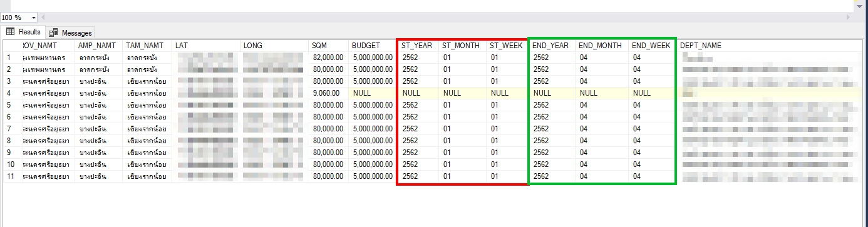This screenshot has height=227, width=868.
Task: Select the END_YEAR column header
Action: point(552,46)
